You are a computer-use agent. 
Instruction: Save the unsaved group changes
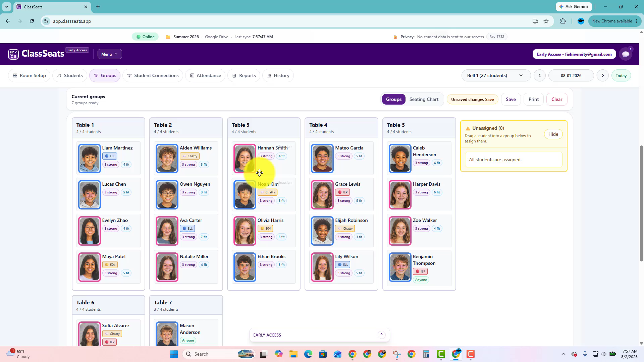click(511, 99)
